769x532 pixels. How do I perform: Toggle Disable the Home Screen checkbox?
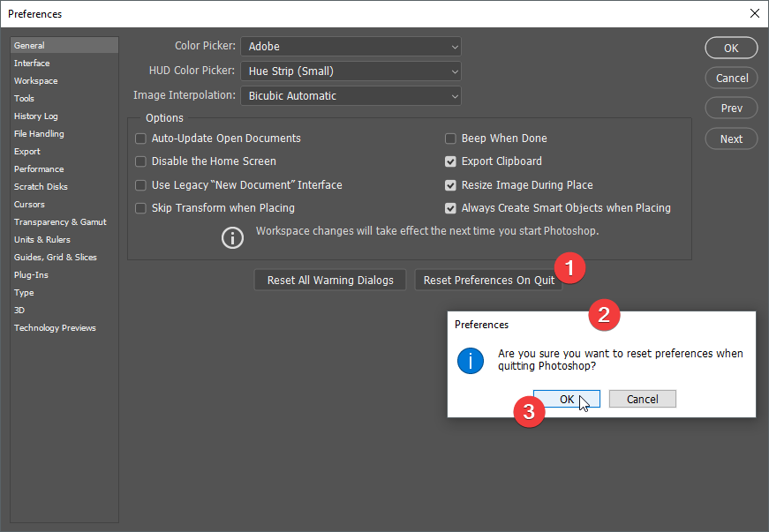[140, 161]
